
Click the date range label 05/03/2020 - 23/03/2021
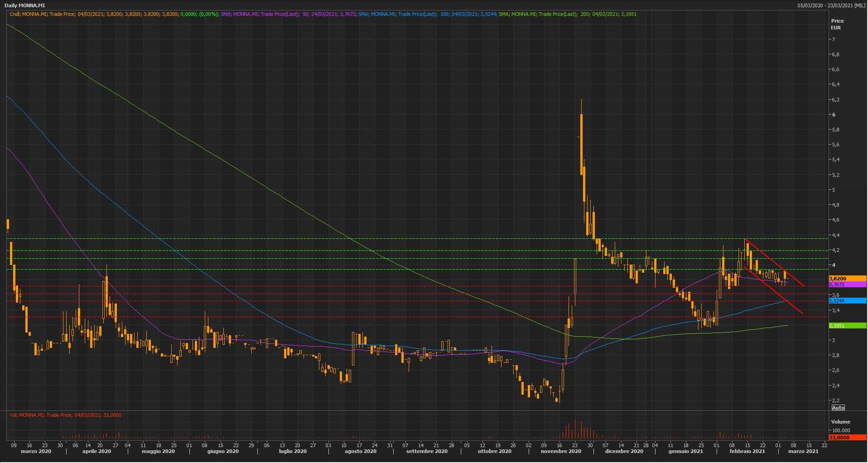(832, 5)
